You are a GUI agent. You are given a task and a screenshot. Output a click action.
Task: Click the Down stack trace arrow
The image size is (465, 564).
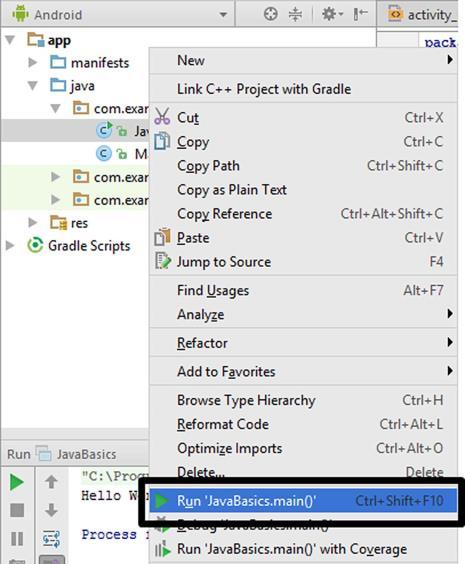coord(51,510)
